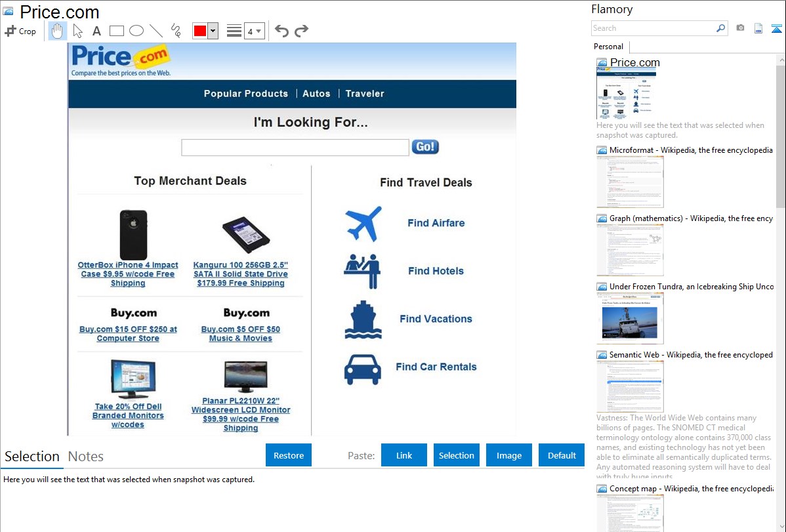Open the color picker dropdown arrow
786x532 pixels.
click(213, 31)
